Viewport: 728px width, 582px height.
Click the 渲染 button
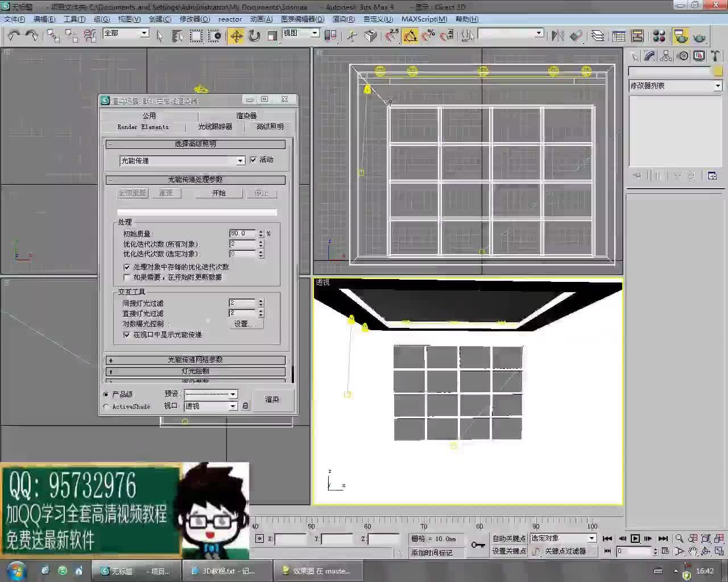coord(272,400)
